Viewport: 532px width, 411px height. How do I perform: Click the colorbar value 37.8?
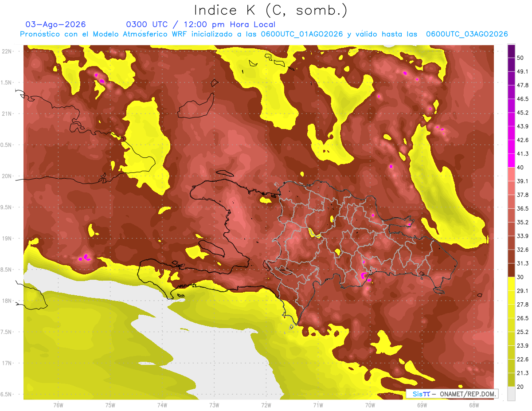(x=523, y=195)
